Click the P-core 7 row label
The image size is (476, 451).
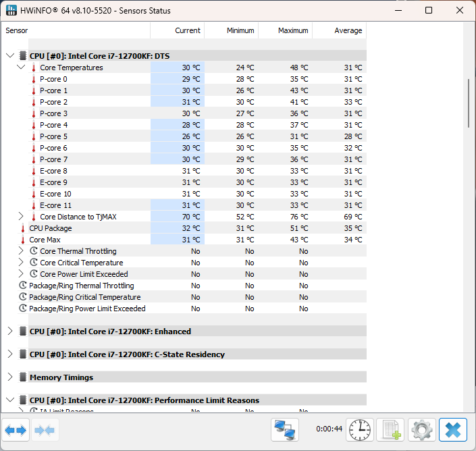coord(54,159)
